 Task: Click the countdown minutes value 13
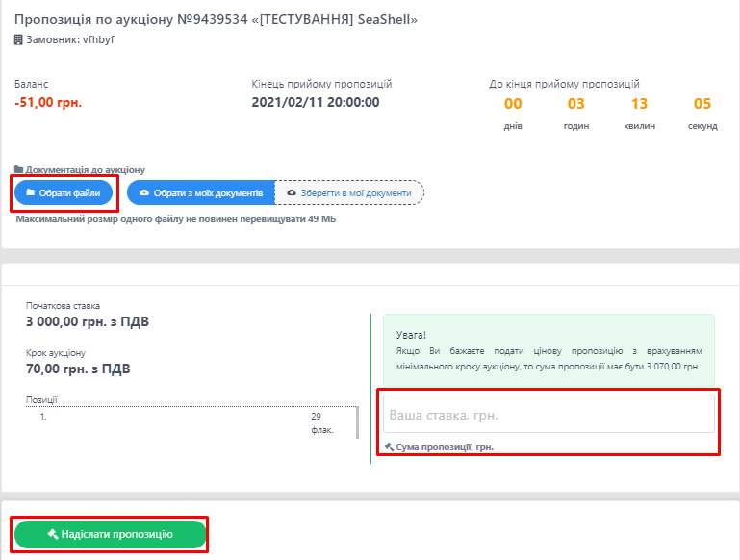click(639, 104)
